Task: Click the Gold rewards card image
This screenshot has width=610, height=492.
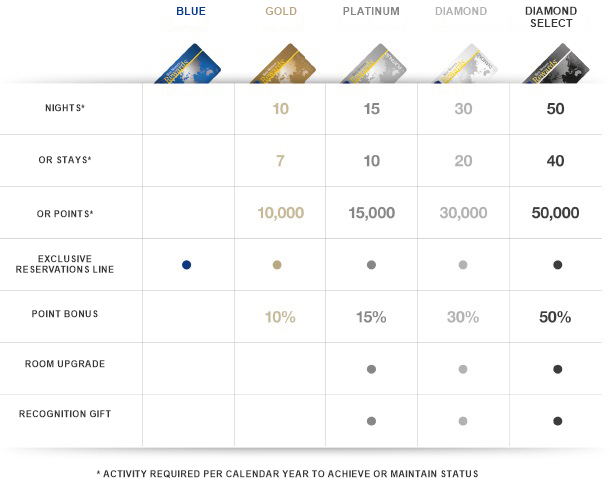Action: 283,63
